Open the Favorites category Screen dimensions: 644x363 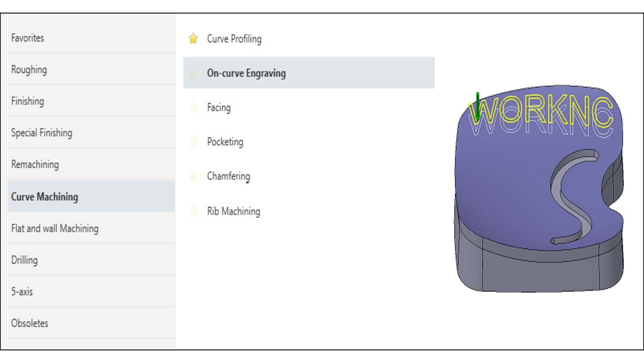point(28,38)
